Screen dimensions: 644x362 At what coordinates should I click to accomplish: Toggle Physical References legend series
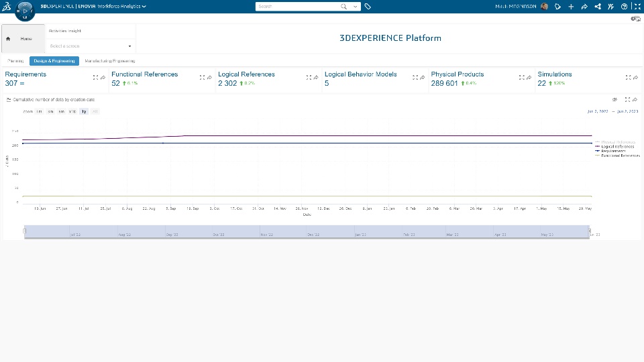click(615, 142)
